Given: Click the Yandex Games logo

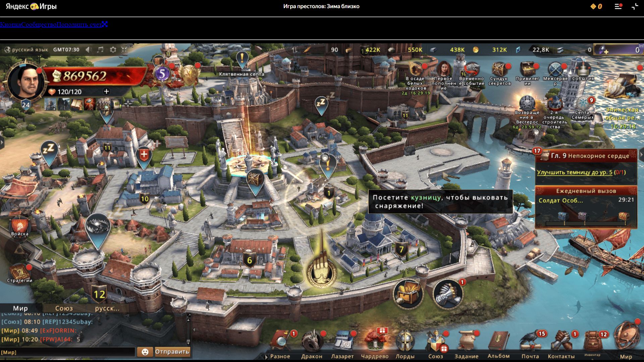Looking at the screenshot, I should pos(31,6).
